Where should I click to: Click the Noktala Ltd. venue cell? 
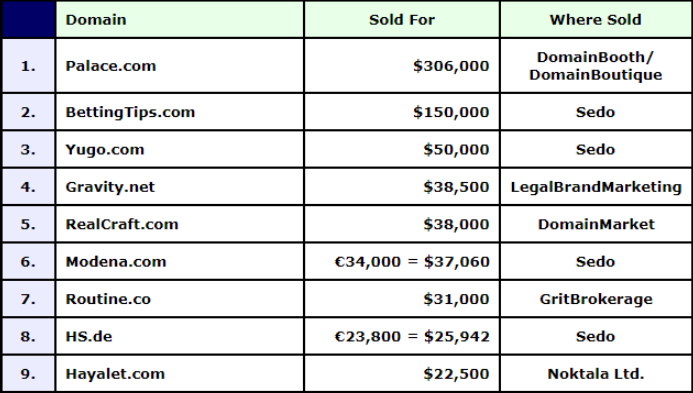pyautogui.click(x=596, y=374)
